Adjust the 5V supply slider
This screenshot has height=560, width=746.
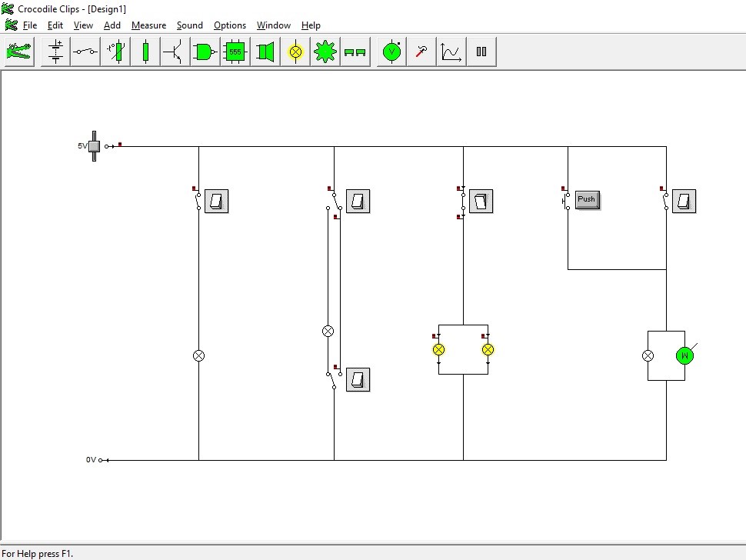point(94,146)
